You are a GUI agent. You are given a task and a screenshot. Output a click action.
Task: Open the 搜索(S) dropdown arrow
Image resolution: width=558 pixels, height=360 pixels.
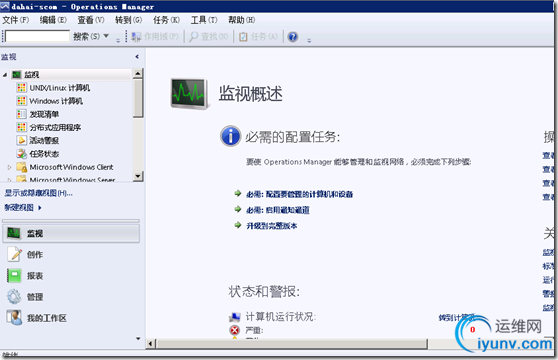point(106,36)
